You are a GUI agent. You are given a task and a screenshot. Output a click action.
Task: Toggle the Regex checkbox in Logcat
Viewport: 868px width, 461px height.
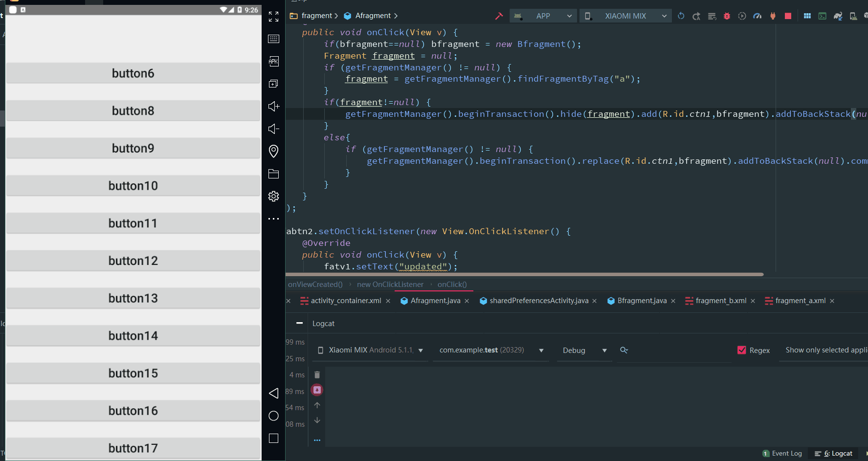click(x=742, y=350)
